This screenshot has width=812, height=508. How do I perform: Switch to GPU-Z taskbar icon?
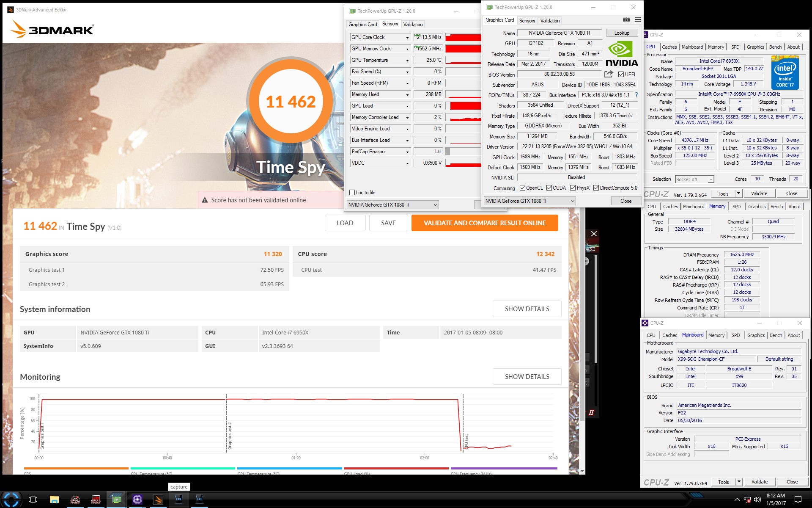click(x=116, y=500)
